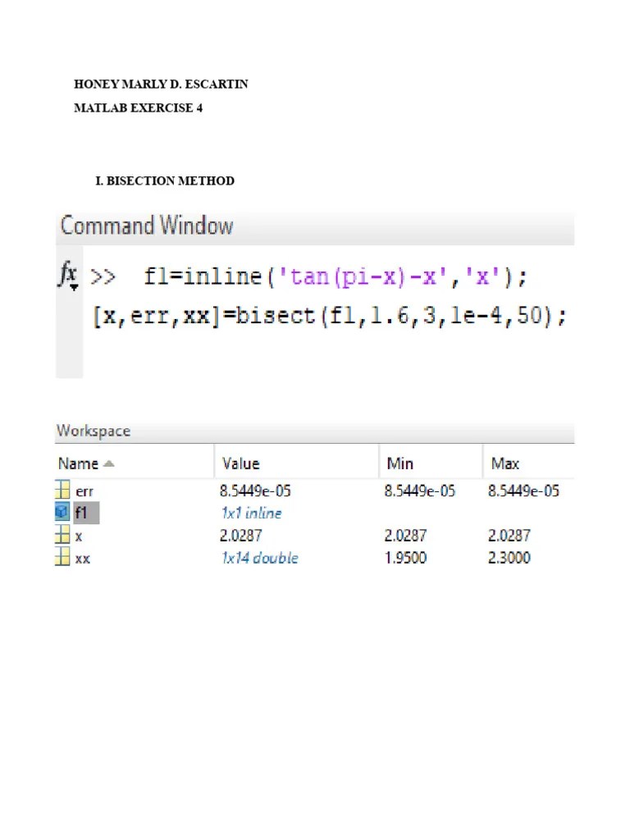The height and width of the screenshot is (840, 630).
Task: Click the Max value 2.0287 for x
Action: coord(509,535)
